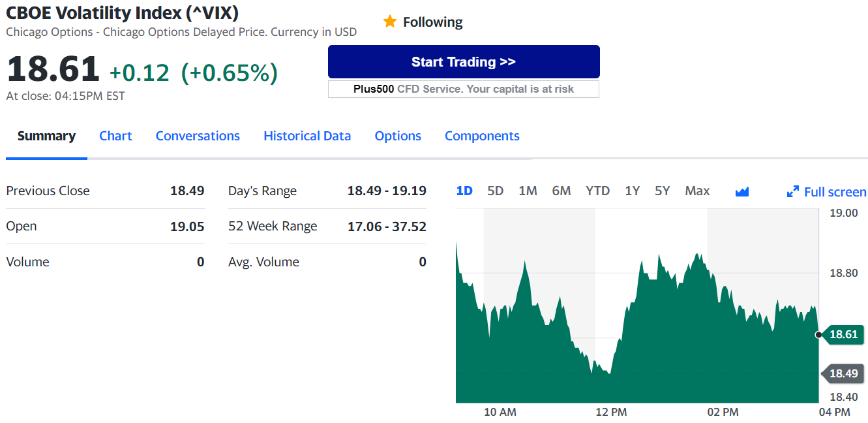868x423 pixels.
Task: Open the Chart tab
Action: pos(115,136)
